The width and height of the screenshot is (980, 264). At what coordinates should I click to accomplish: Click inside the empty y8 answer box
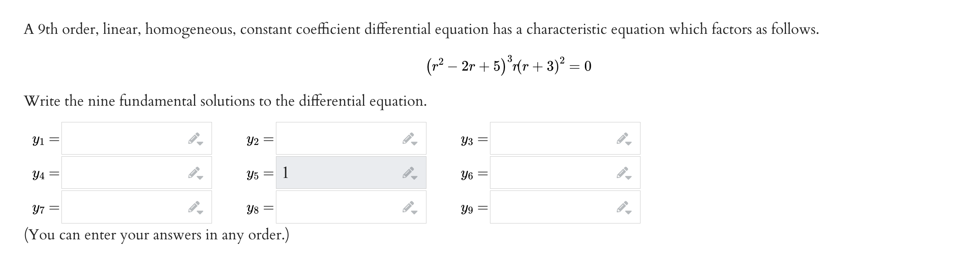(339, 207)
